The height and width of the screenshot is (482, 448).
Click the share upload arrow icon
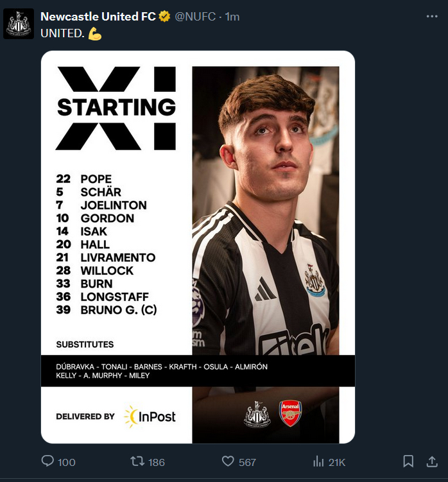click(x=432, y=461)
